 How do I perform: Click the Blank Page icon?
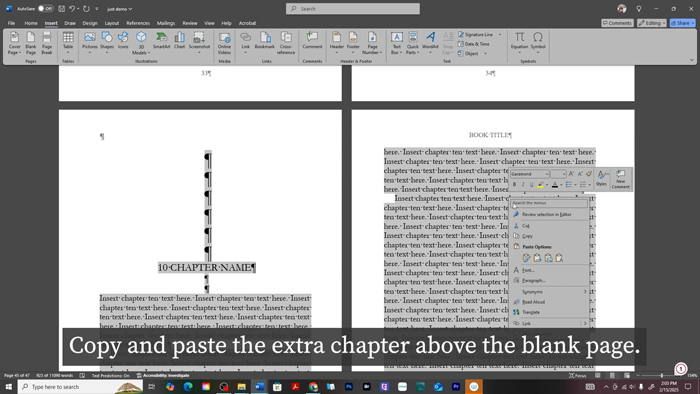(x=31, y=43)
